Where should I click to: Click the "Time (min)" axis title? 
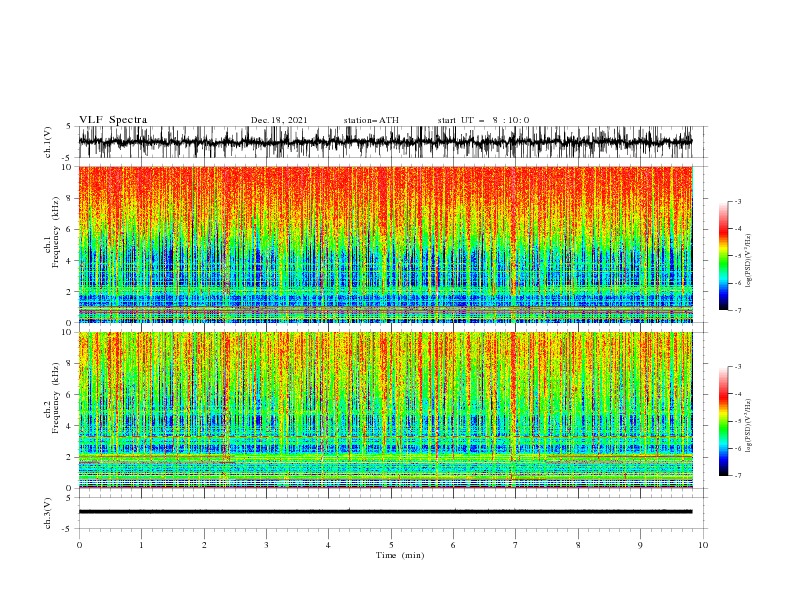pyautogui.click(x=400, y=555)
